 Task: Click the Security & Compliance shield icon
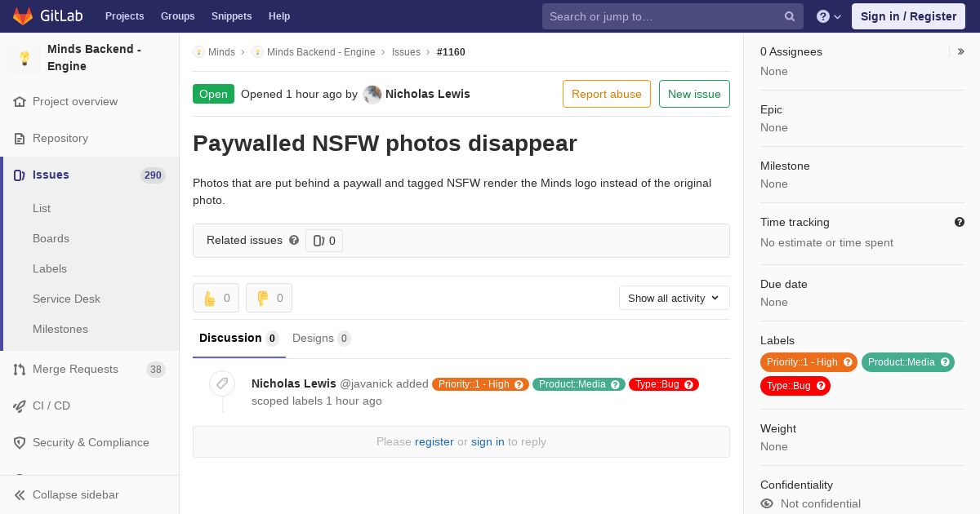(x=20, y=443)
